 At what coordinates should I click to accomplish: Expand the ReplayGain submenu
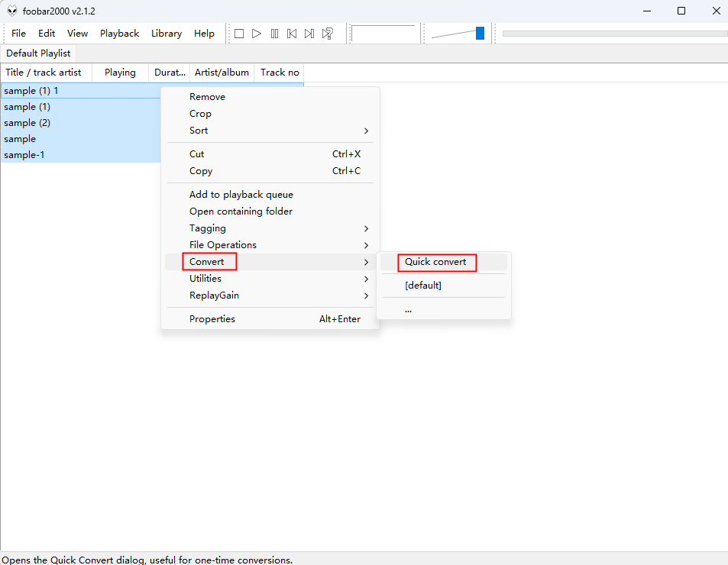pyautogui.click(x=270, y=295)
